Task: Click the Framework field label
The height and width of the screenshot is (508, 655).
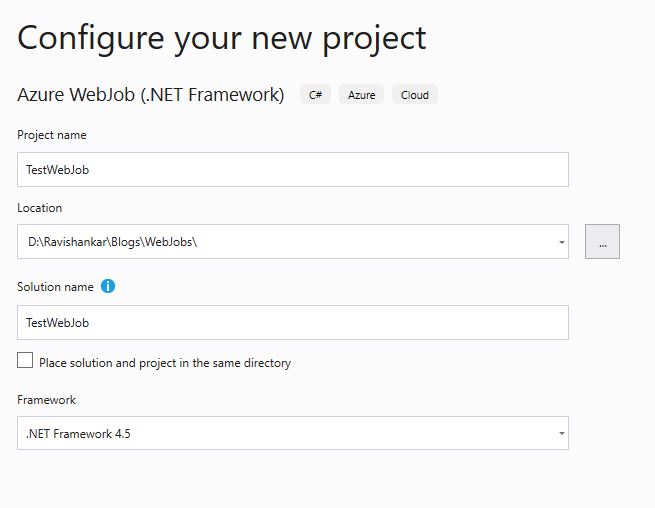Action: tap(46, 400)
